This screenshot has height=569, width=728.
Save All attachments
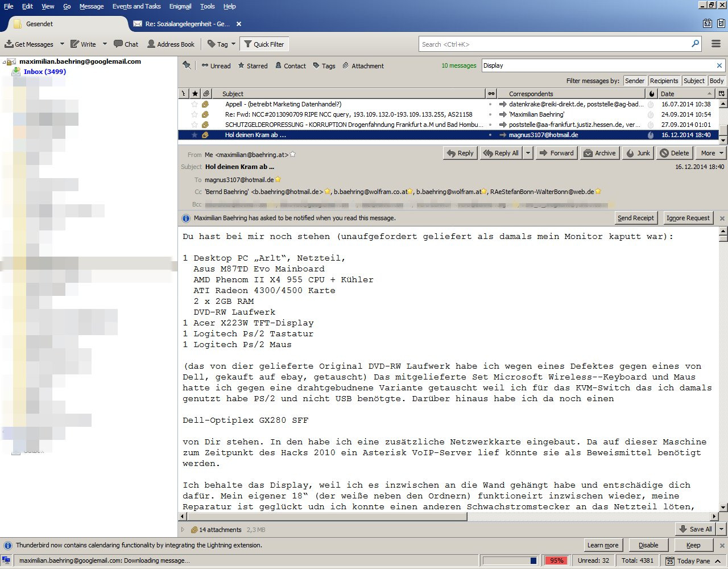tap(695, 529)
